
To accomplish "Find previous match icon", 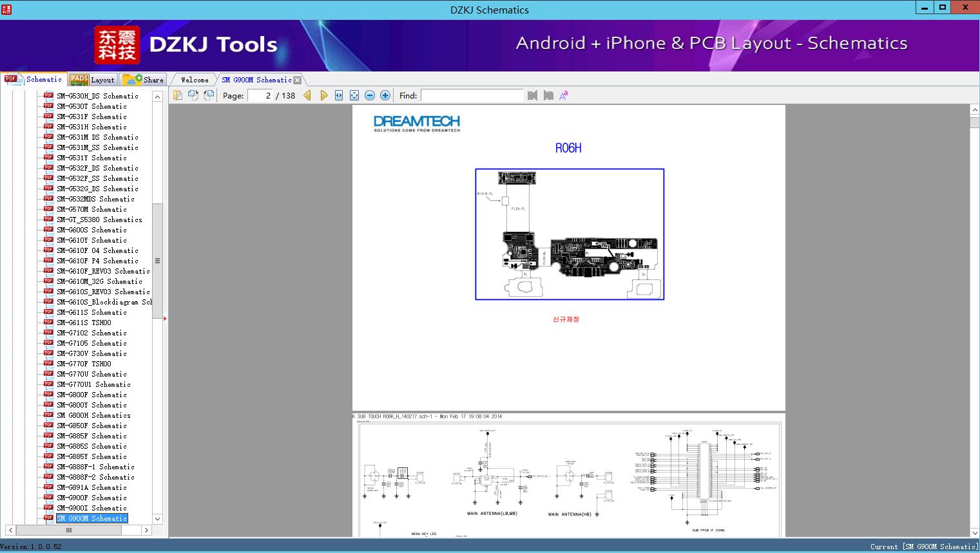I will tap(532, 95).
